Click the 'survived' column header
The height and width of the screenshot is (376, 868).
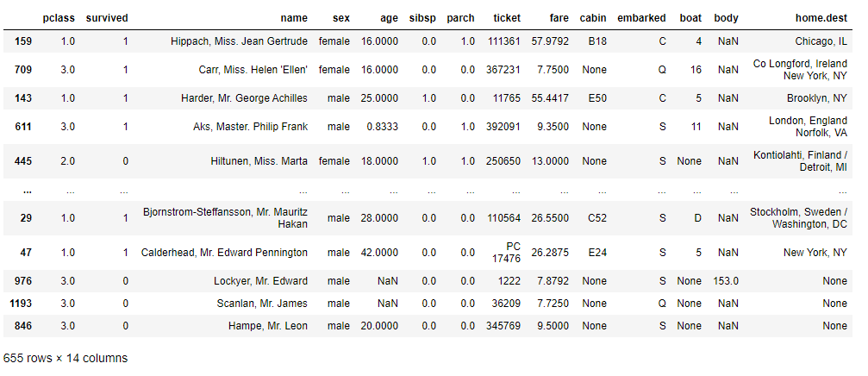pos(107,17)
